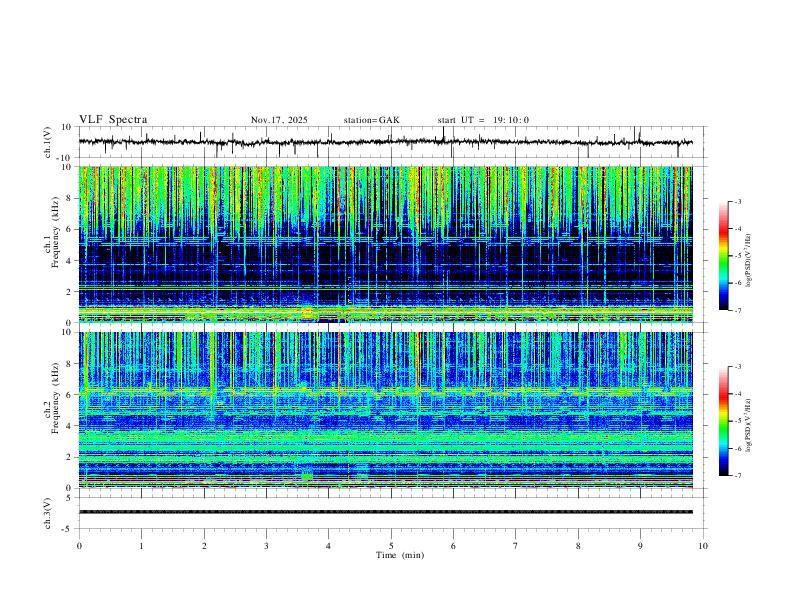Click the log(PSD) label beside ch.1 color bar
The height and width of the screenshot is (612, 792).
[x=749, y=260]
